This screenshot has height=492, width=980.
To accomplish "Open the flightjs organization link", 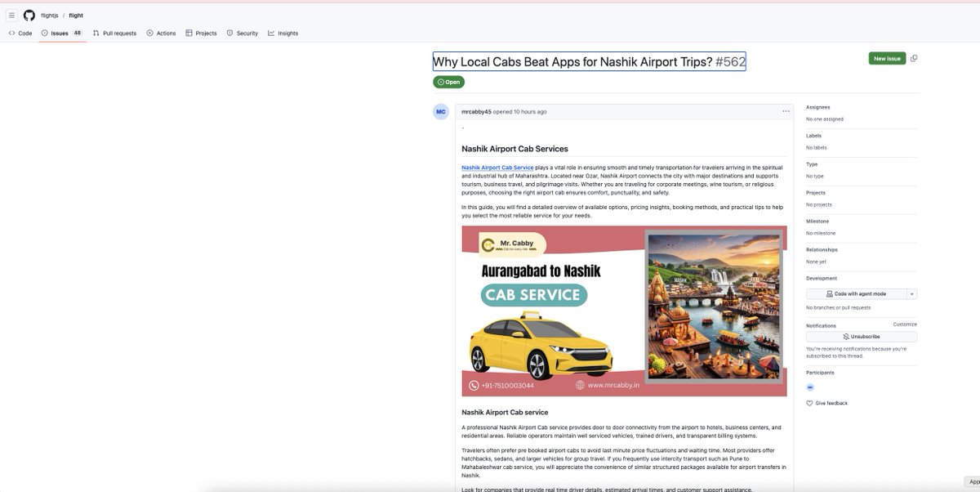I will coord(49,16).
